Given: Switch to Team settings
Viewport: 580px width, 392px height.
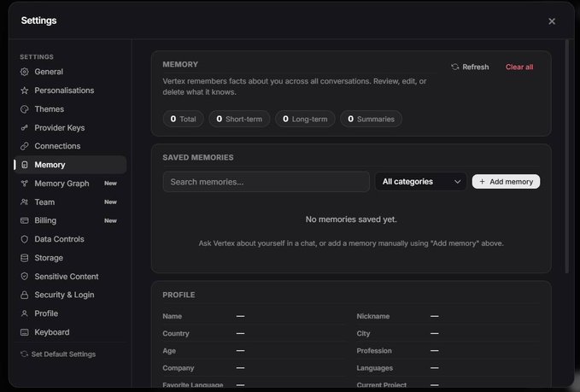Looking at the screenshot, I should pyautogui.click(x=70, y=202).
